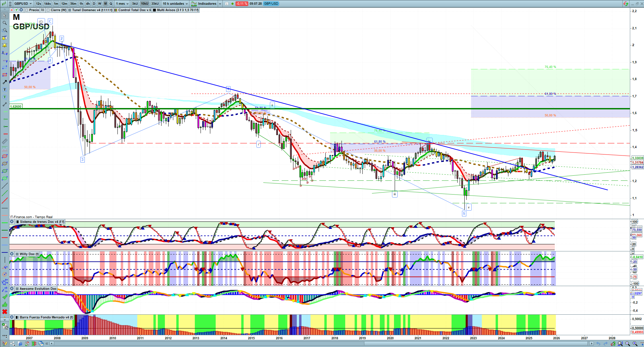Click the GBP/USD blue label button
644x347 pixels.
click(271, 4)
